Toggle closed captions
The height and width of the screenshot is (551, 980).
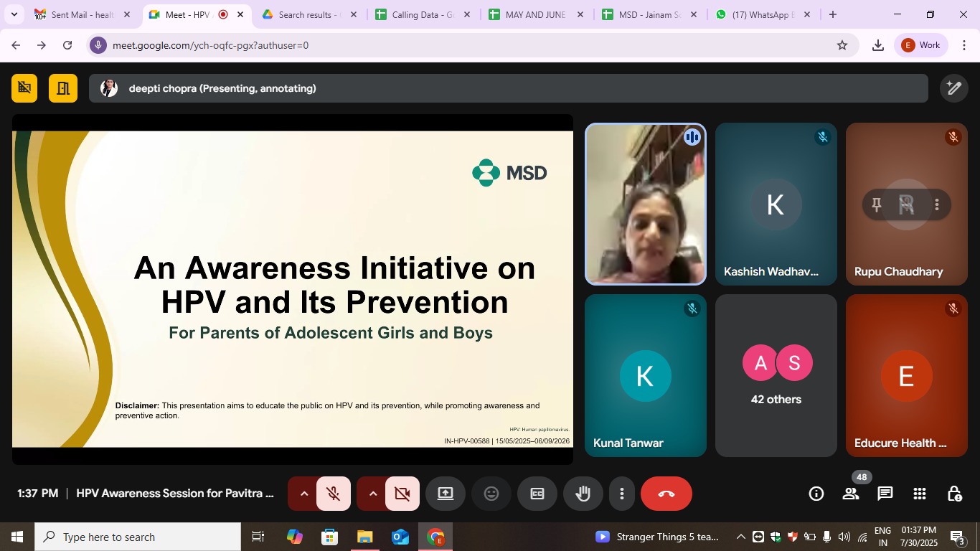tap(537, 494)
